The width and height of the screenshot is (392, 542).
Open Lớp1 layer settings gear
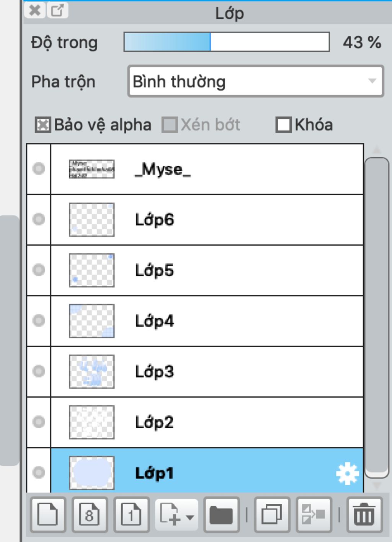347,474
